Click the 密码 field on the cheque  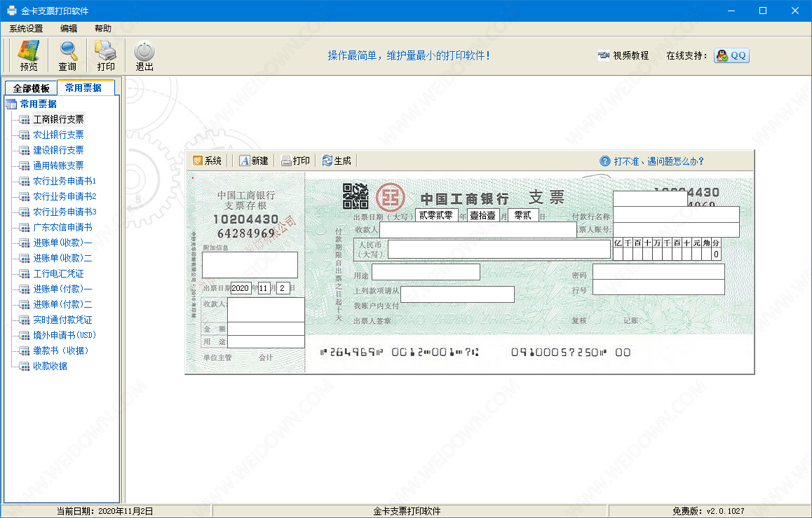658,272
